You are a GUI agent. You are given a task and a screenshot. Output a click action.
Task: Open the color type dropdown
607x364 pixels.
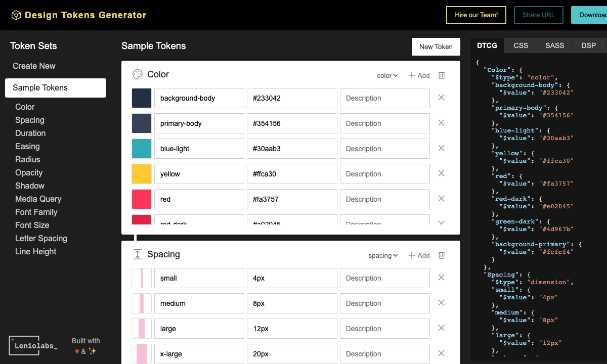tap(387, 75)
